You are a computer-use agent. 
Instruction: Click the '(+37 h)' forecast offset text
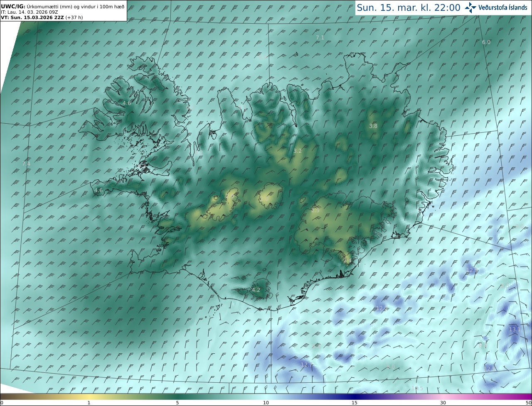pos(74,17)
